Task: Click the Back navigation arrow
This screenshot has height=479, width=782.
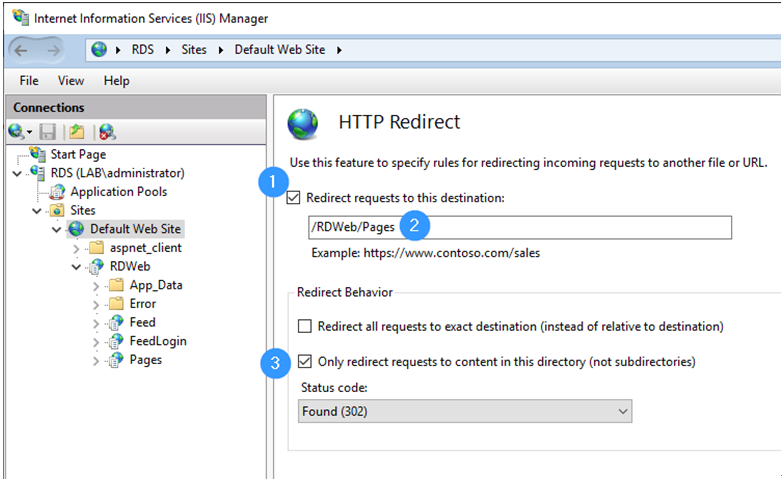Action: [21, 50]
